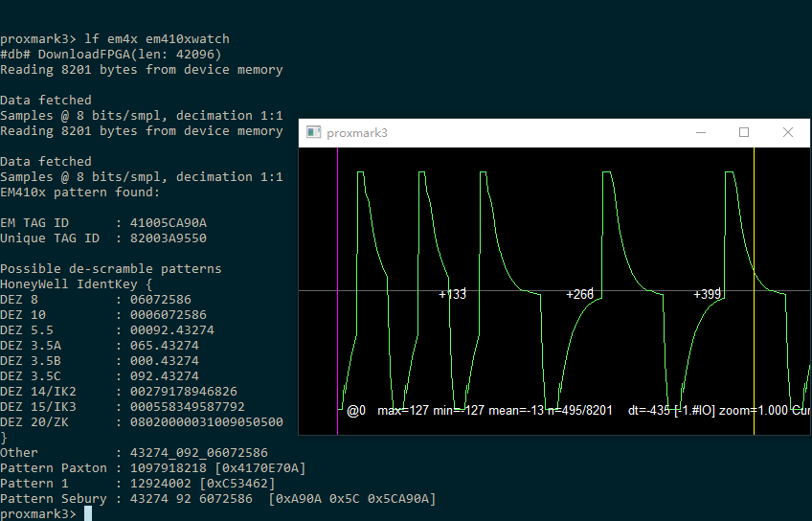This screenshot has height=521, width=812.
Task: Maximize the proxmark3 plot window
Action: click(x=743, y=133)
